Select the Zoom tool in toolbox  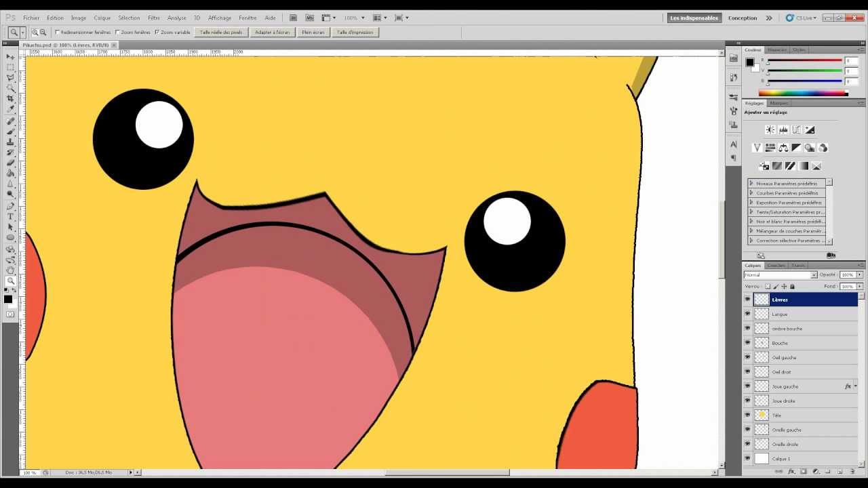pos(10,281)
